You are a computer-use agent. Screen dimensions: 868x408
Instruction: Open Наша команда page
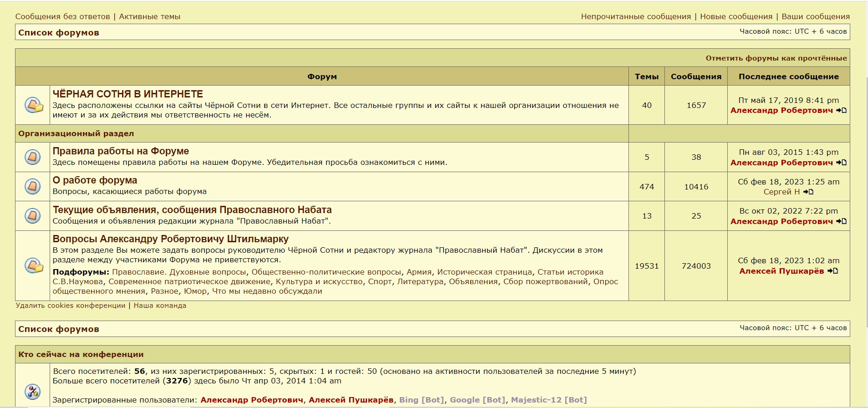[x=160, y=306]
